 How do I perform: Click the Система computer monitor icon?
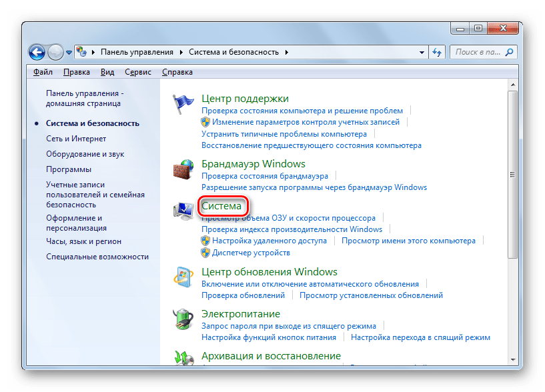pos(183,211)
